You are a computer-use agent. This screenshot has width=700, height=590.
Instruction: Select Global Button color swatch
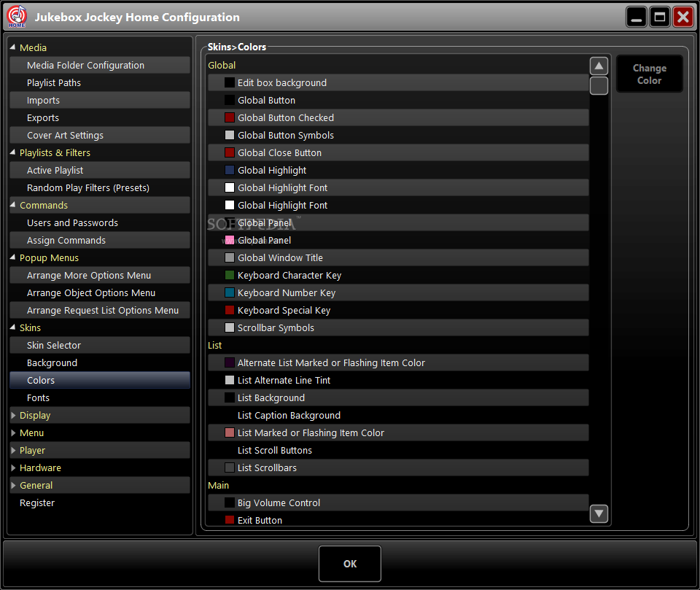[x=230, y=100]
